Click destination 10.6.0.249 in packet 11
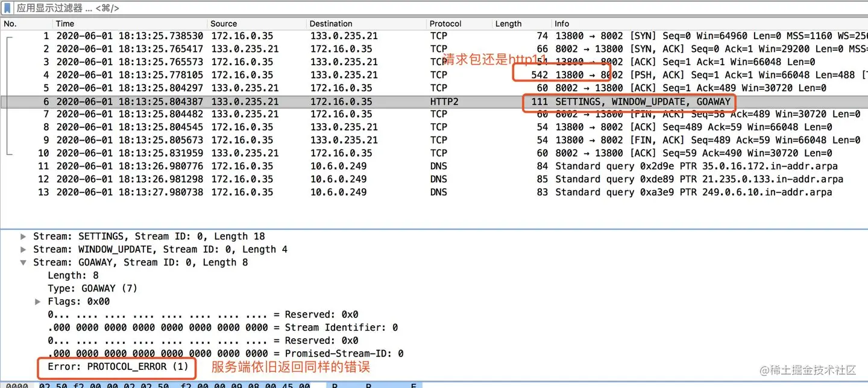The width and height of the screenshot is (868, 388). point(339,166)
